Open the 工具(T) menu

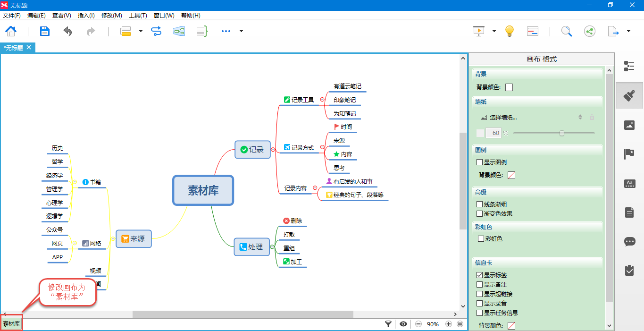pyautogui.click(x=138, y=16)
